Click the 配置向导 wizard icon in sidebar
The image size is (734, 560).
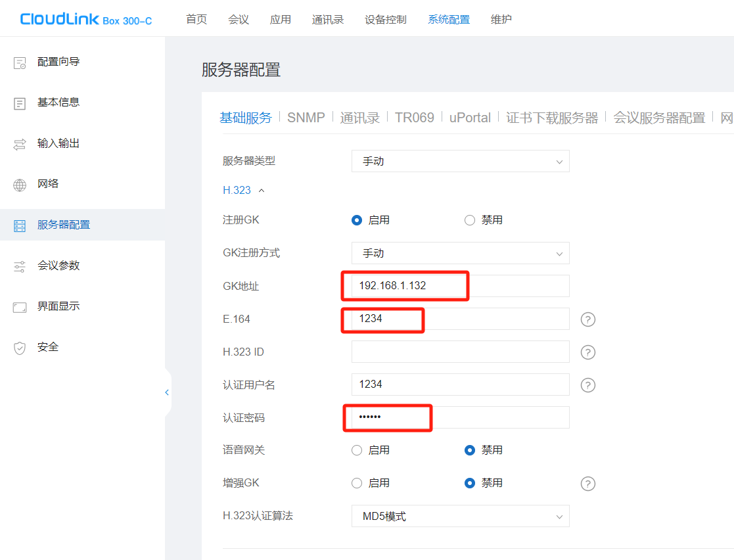pyautogui.click(x=20, y=62)
